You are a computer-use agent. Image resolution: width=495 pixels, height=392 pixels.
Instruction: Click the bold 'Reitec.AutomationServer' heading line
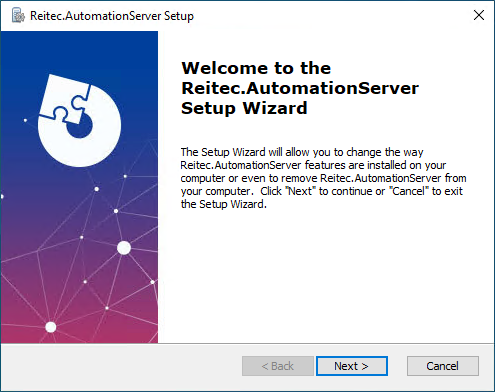(300, 88)
